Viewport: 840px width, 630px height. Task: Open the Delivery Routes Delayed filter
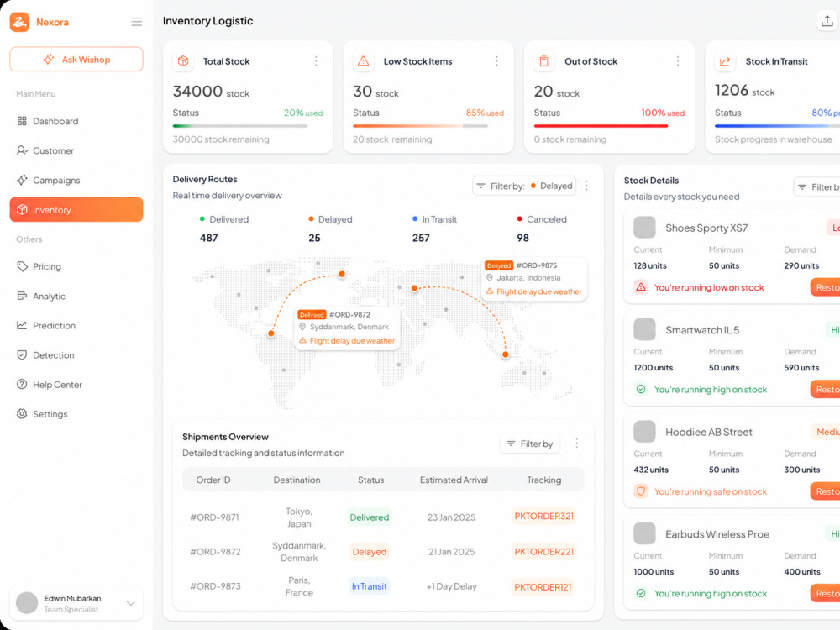coord(524,186)
